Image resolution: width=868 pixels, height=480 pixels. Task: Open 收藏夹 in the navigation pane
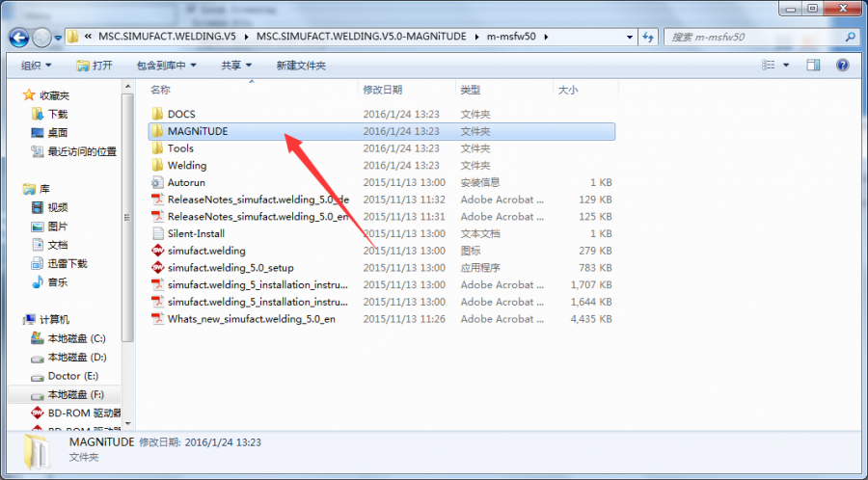[x=54, y=95]
